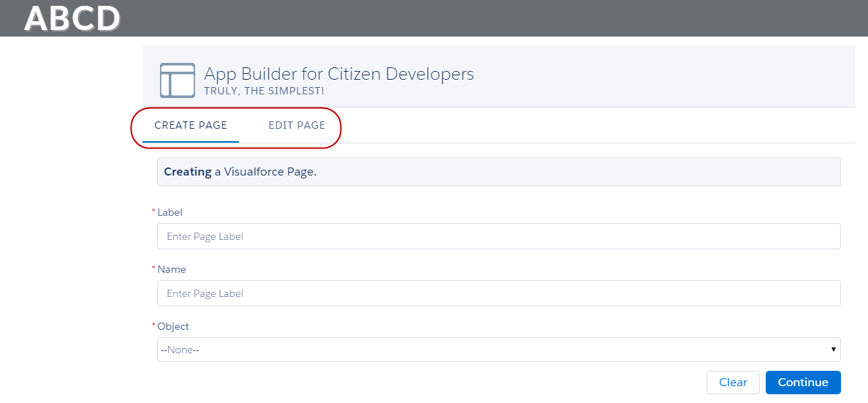Switch to the Edit Page tab

pyautogui.click(x=297, y=125)
